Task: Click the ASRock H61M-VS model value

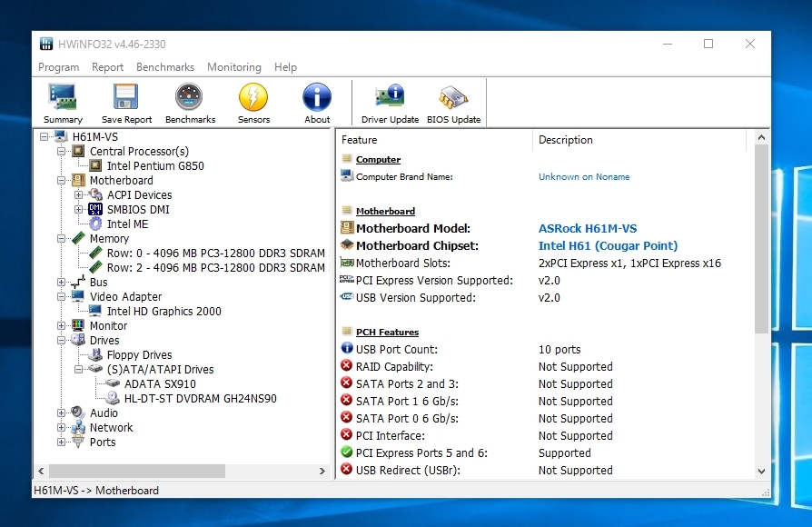Action: point(588,228)
